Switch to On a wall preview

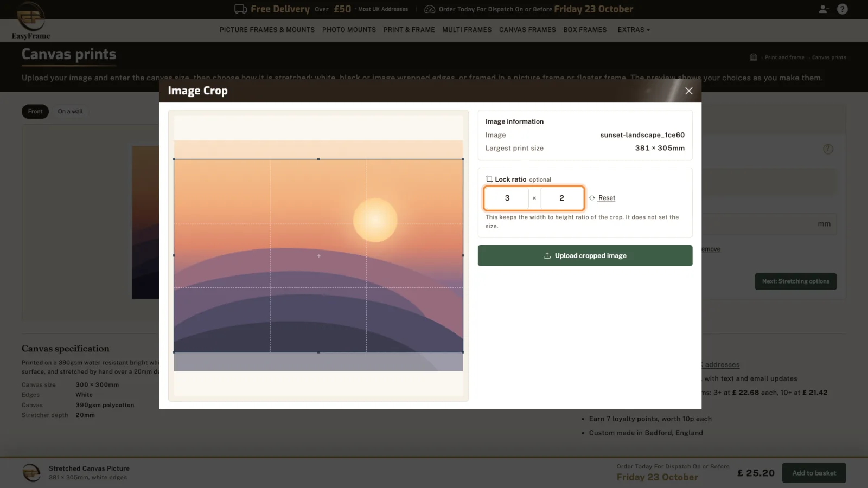(x=71, y=112)
